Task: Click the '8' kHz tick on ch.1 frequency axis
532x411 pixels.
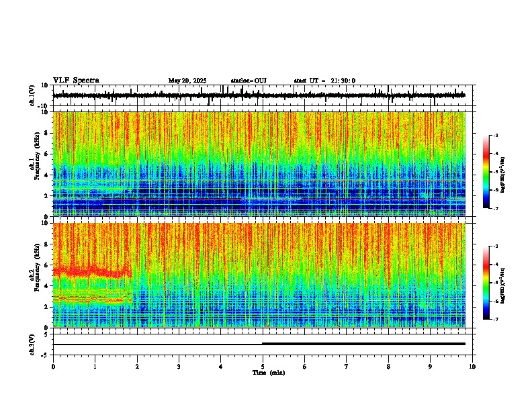Action: tap(46, 133)
